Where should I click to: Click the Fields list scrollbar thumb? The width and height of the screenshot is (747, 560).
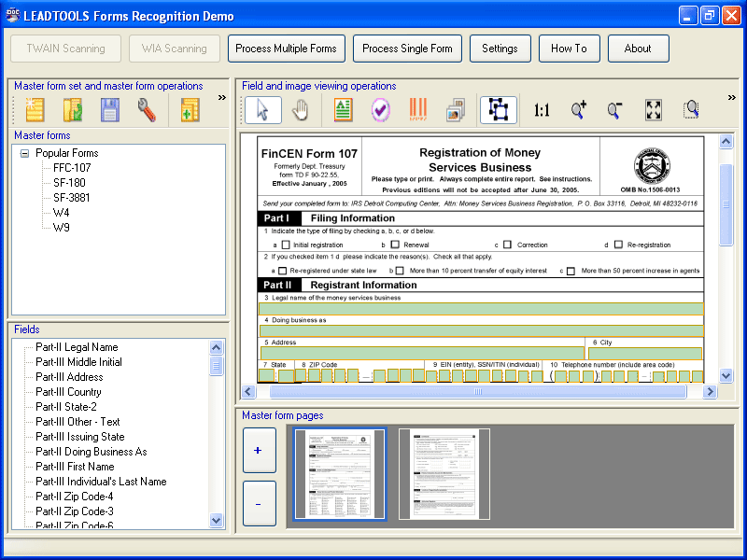pyautogui.click(x=216, y=366)
